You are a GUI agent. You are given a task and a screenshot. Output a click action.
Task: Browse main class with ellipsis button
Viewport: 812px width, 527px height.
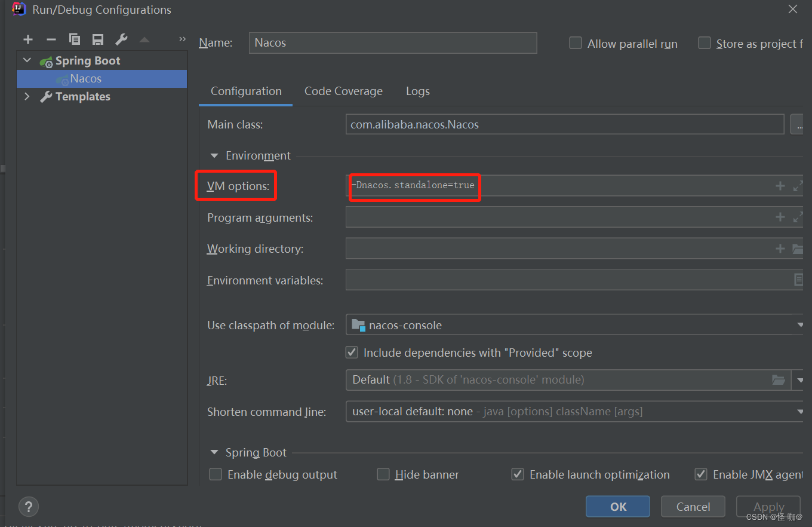797,124
